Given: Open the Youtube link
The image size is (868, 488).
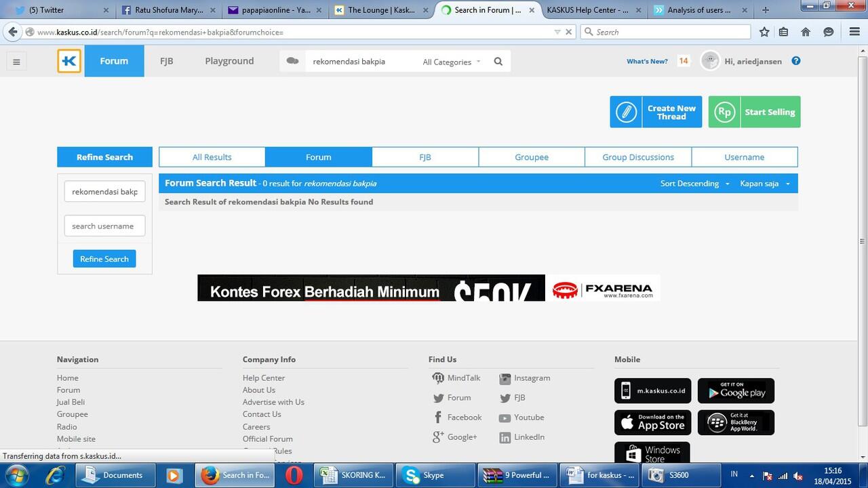Looking at the screenshot, I should coord(521,418).
